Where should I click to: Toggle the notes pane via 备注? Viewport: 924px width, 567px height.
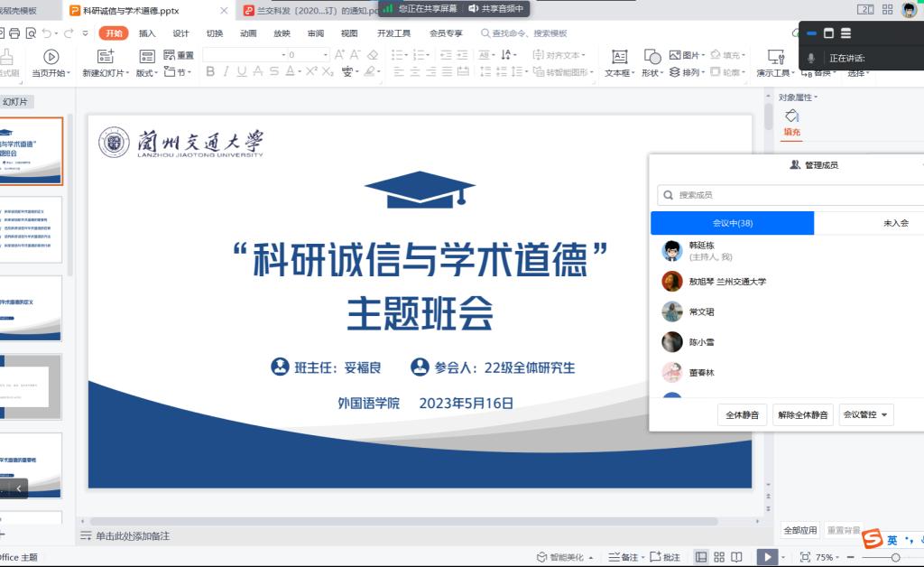click(623, 557)
